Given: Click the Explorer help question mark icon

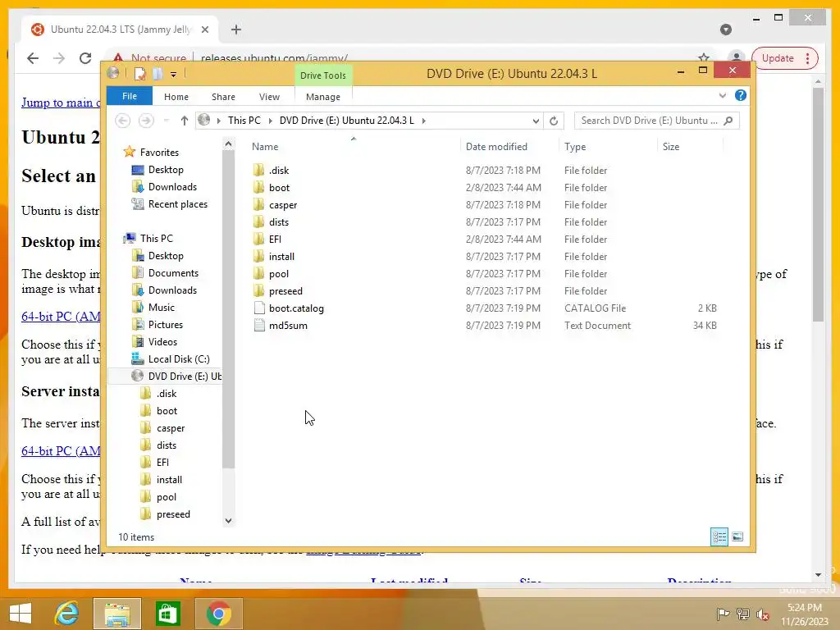Looking at the screenshot, I should [x=741, y=95].
